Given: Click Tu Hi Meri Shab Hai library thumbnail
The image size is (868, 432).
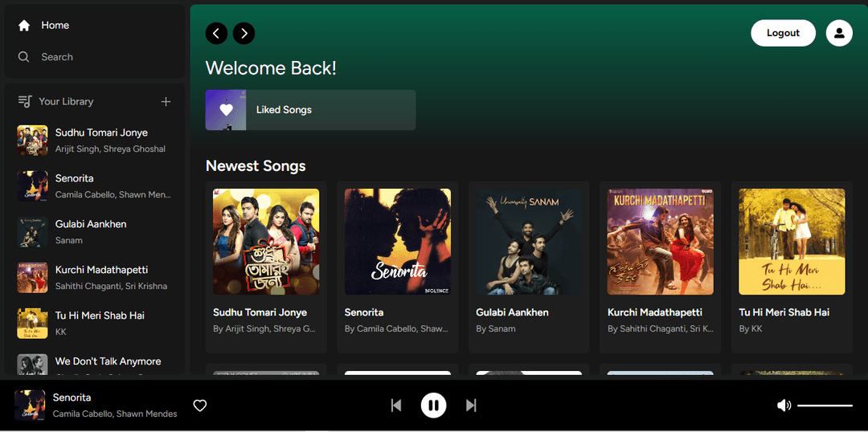Looking at the screenshot, I should click(x=32, y=324).
